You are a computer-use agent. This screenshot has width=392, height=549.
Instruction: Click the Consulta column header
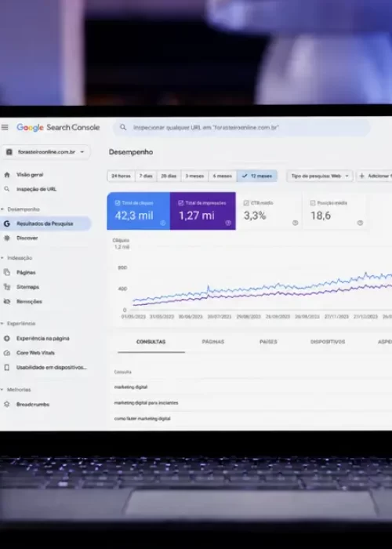click(123, 372)
